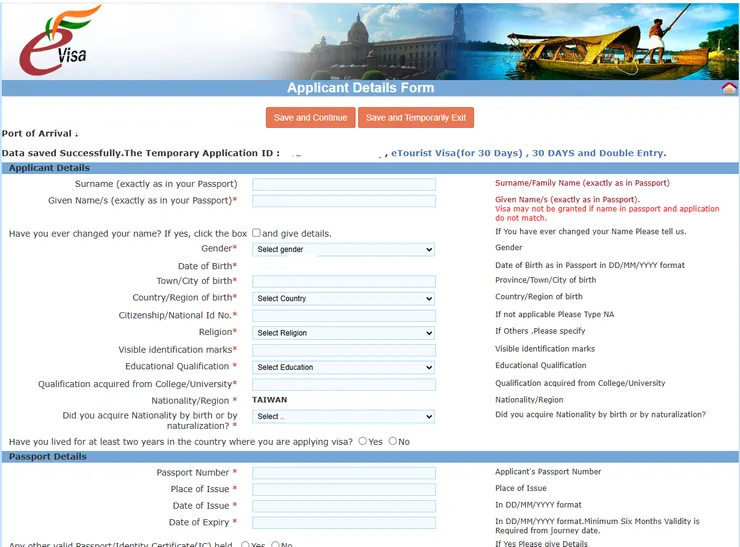Select Yes for lived two years question
Image resolution: width=740 pixels, height=547 pixels.
[x=362, y=441]
